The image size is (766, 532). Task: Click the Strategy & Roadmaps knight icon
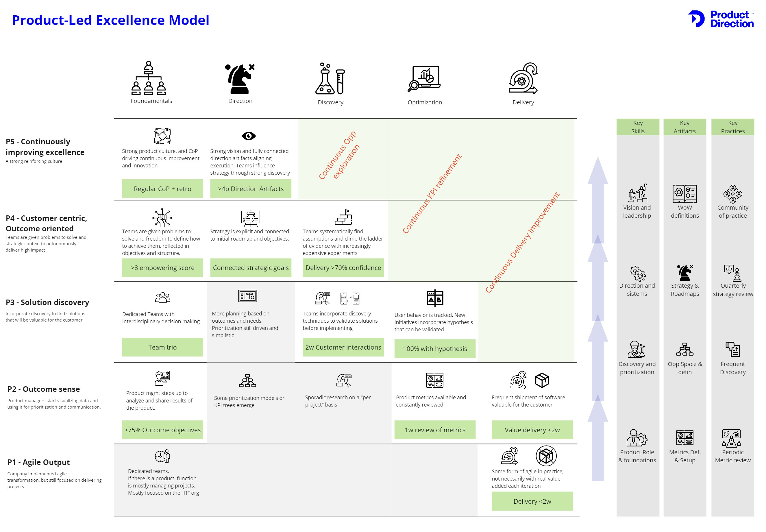684,273
